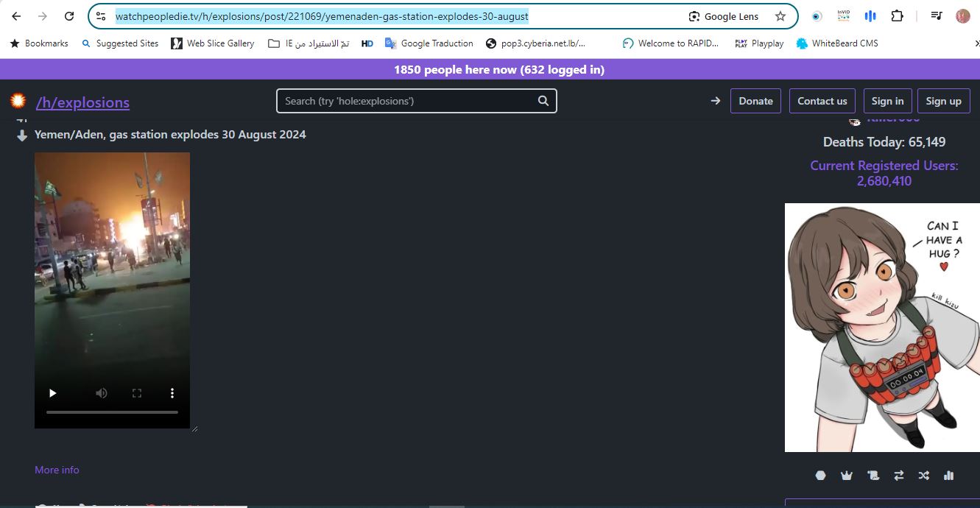The width and height of the screenshot is (980, 508).
Task: Bookmark this page with the star icon
Action: 780,16
